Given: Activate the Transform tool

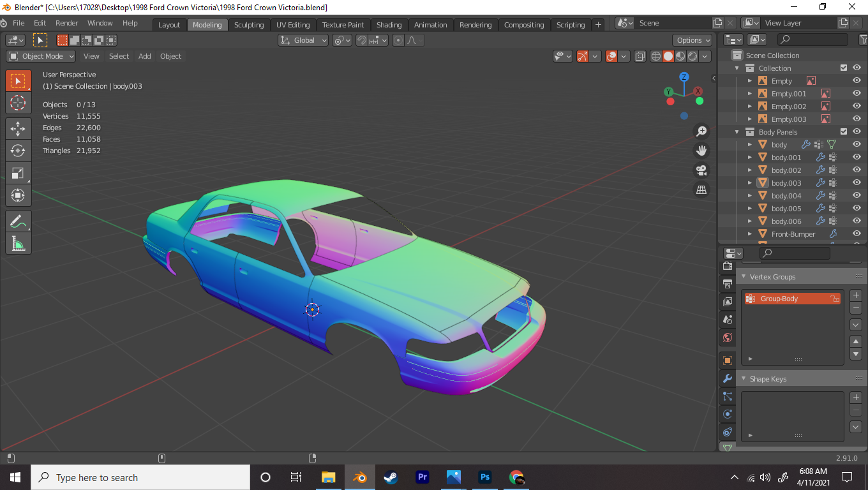Looking at the screenshot, I should coord(19,195).
